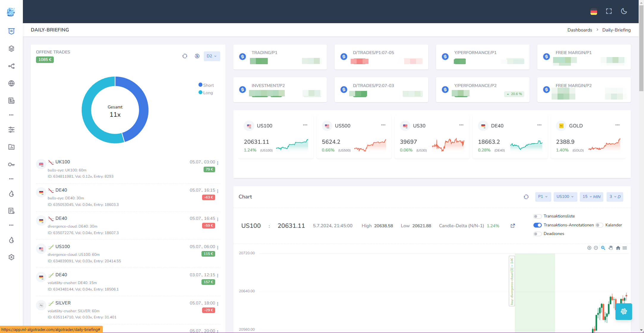Select the chart magnifier selection zoom tool
Viewport: 644px width, 333px height.
(603, 248)
